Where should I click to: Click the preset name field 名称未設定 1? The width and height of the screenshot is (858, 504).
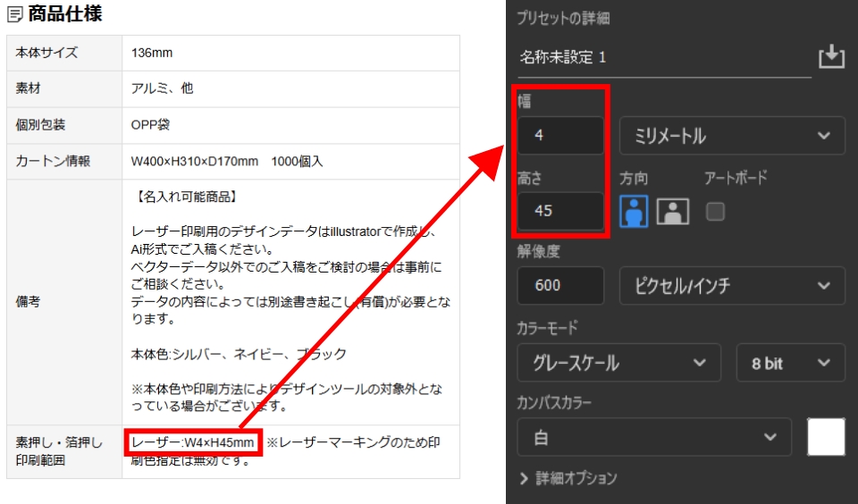click(x=663, y=57)
